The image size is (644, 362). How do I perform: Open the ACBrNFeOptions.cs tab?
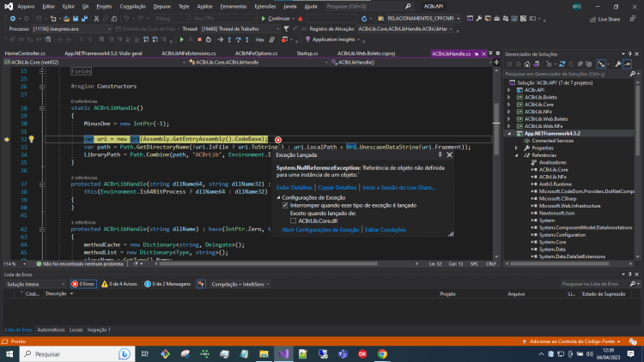point(256,54)
